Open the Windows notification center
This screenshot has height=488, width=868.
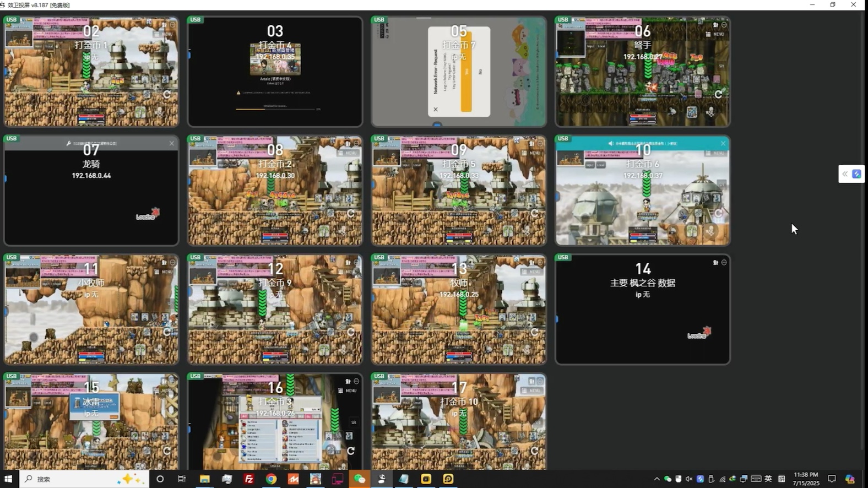(832, 479)
